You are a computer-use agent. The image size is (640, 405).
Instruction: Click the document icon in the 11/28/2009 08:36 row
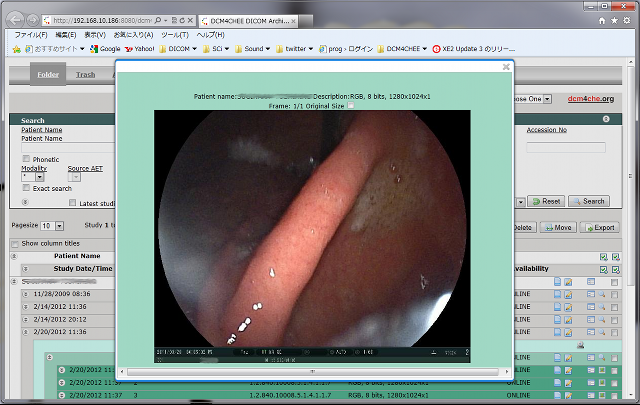[558, 294]
